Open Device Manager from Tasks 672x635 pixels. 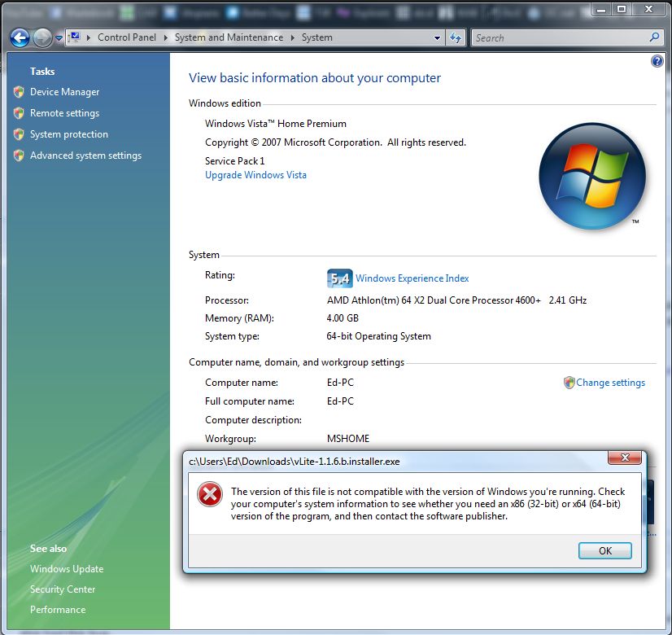tap(65, 92)
